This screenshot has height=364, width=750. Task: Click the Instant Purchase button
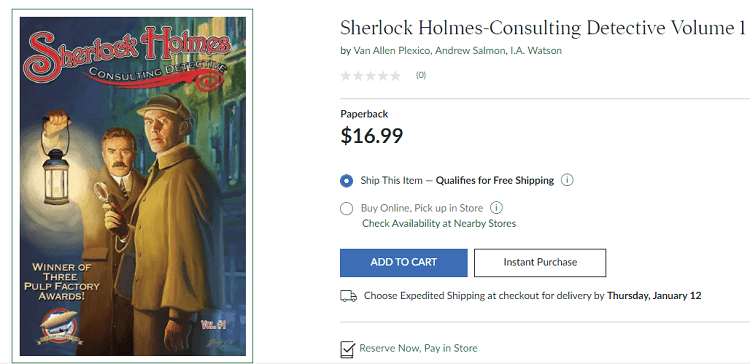coord(540,263)
